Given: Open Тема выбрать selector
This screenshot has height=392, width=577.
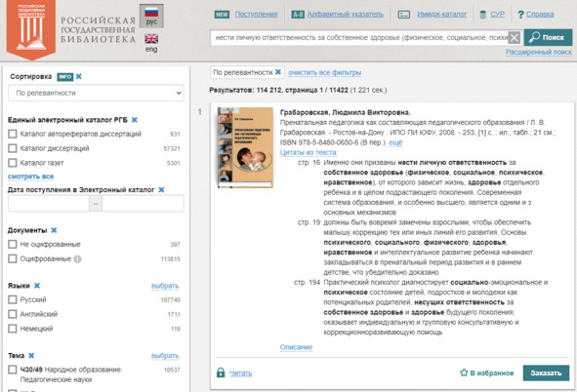Looking at the screenshot, I should tap(165, 356).
